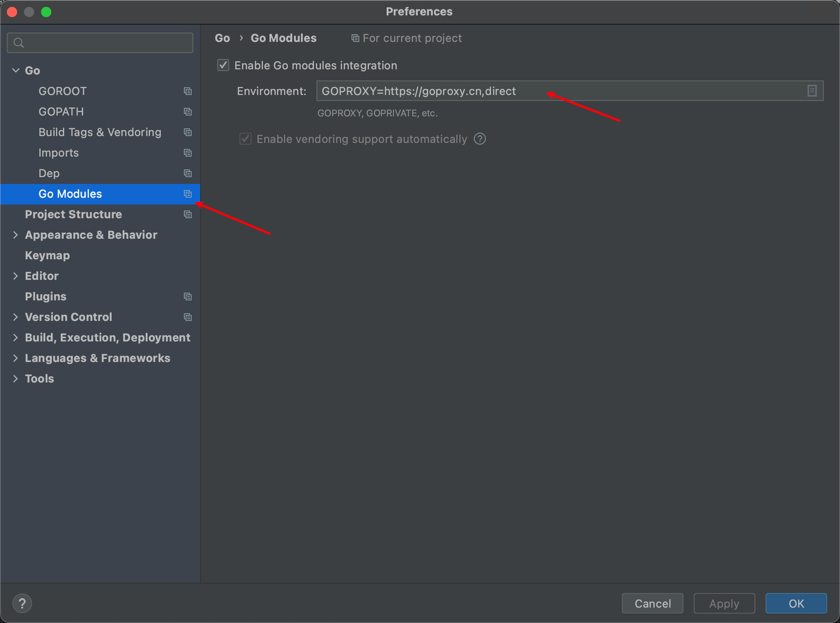Go to Go breadcrumb in header
This screenshot has width=840, height=623.
(222, 38)
